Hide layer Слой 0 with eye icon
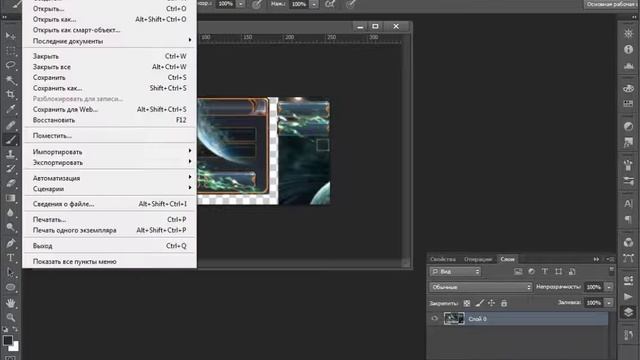 (x=435, y=319)
